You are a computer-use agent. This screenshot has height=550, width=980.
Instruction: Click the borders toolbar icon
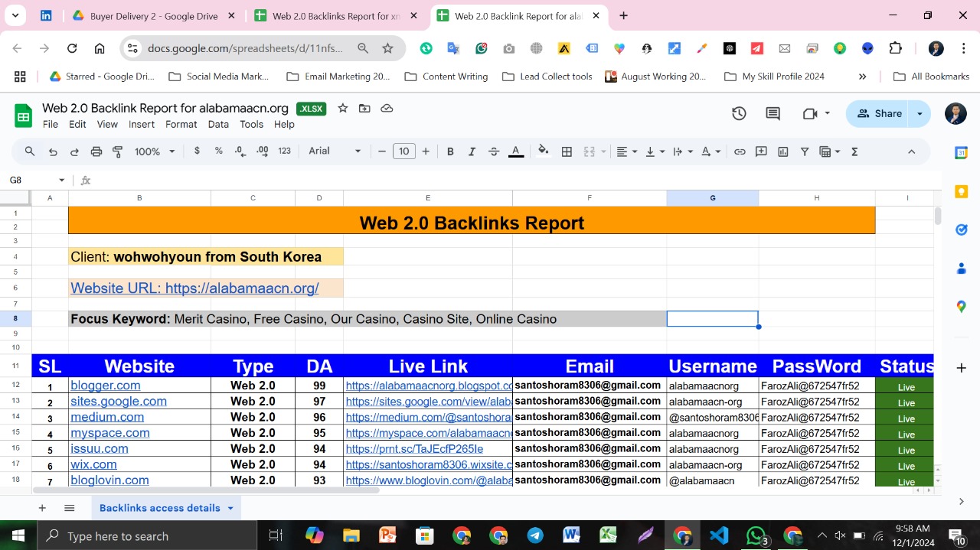(x=567, y=151)
